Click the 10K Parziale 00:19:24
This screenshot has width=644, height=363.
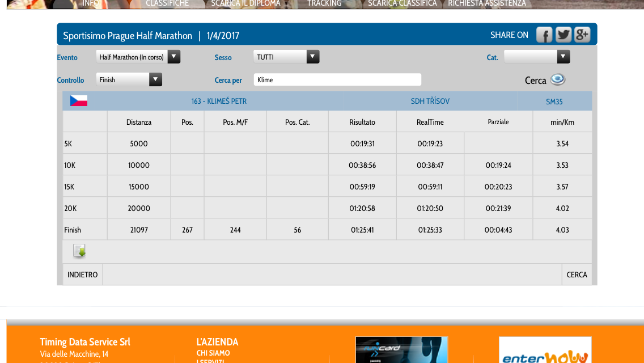coord(498,165)
